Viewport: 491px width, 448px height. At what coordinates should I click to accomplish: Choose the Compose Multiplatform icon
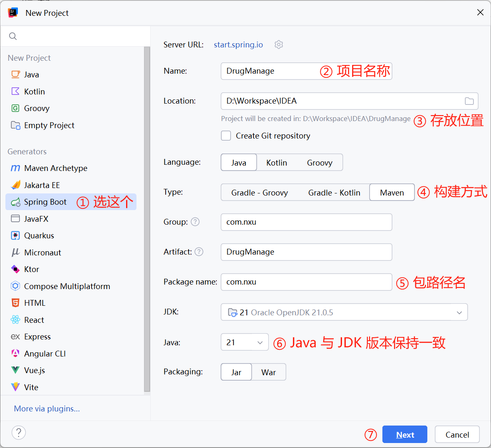point(15,286)
